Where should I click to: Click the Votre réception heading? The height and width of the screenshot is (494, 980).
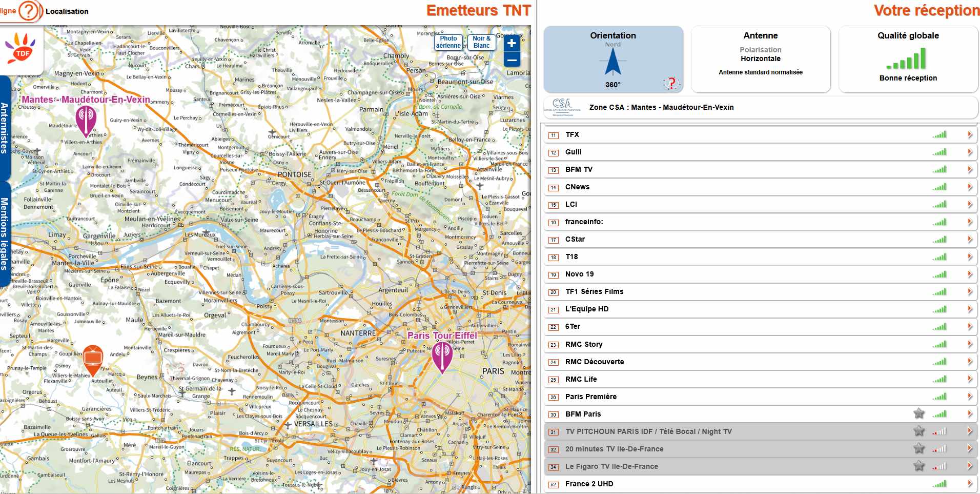927,10
